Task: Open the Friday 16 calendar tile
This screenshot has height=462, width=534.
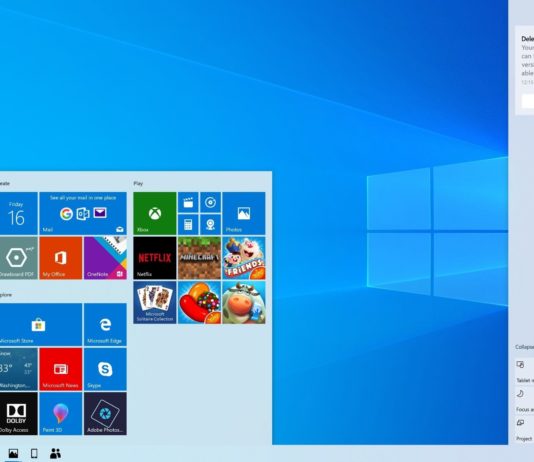Action: [x=18, y=213]
